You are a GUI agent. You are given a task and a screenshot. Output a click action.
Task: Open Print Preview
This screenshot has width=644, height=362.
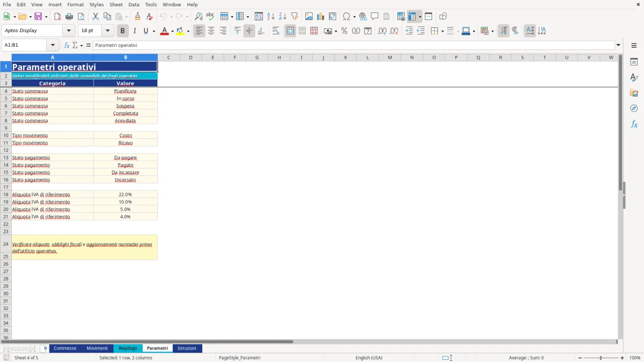tap(81, 17)
